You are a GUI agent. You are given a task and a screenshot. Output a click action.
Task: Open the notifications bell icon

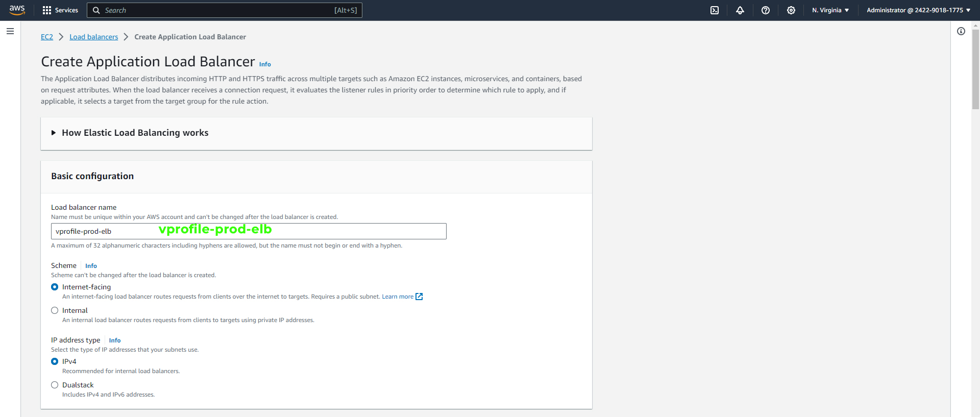(740, 10)
